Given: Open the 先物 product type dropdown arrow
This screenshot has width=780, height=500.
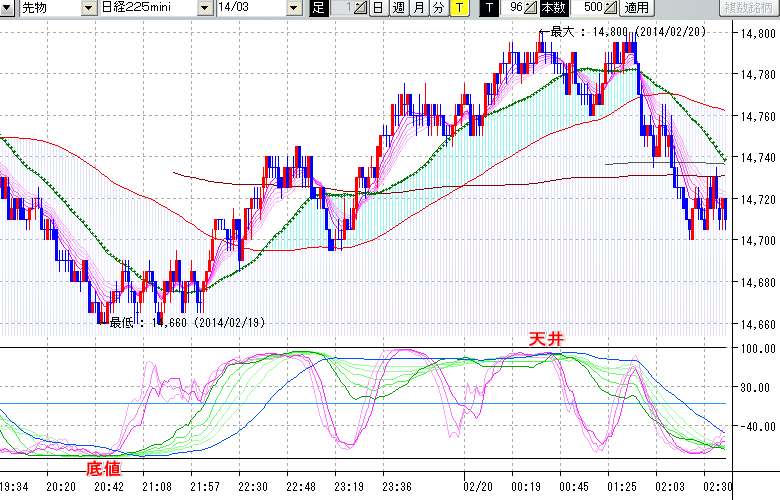Looking at the screenshot, I should click(x=89, y=7).
